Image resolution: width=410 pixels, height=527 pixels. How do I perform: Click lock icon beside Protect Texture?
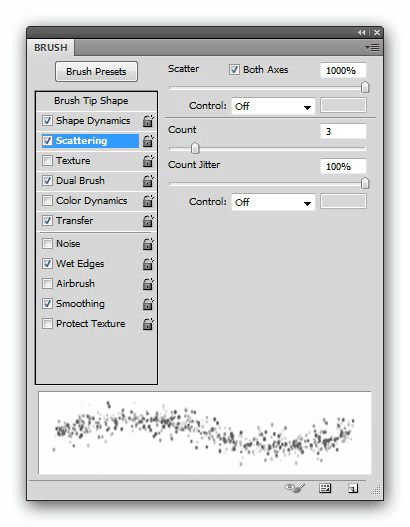pos(148,324)
